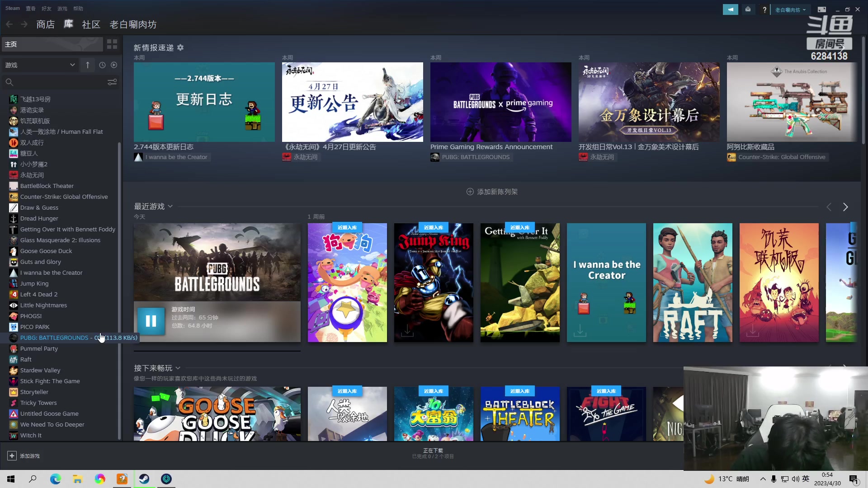Click the plus icon for 添加游戏

tap(12, 456)
